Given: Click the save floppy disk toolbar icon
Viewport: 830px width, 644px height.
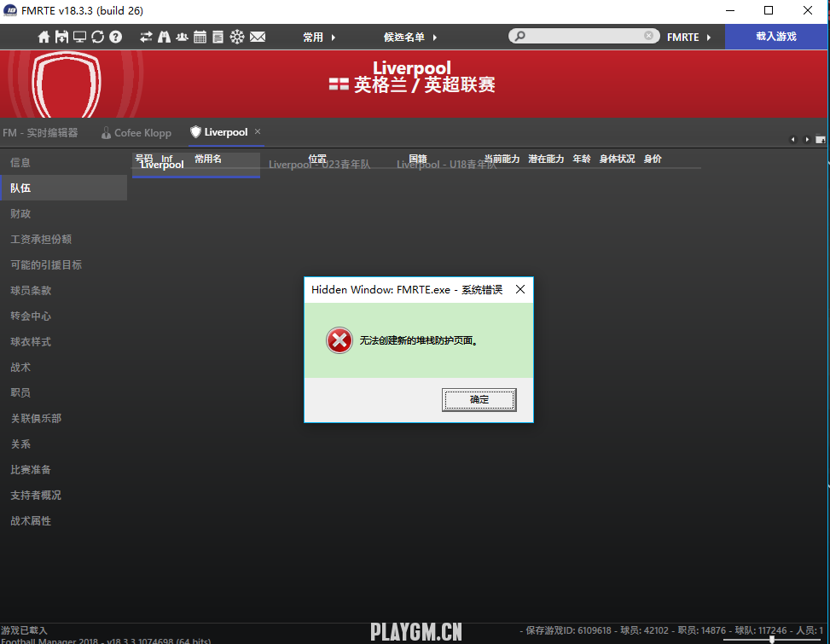Looking at the screenshot, I should (61, 37).
